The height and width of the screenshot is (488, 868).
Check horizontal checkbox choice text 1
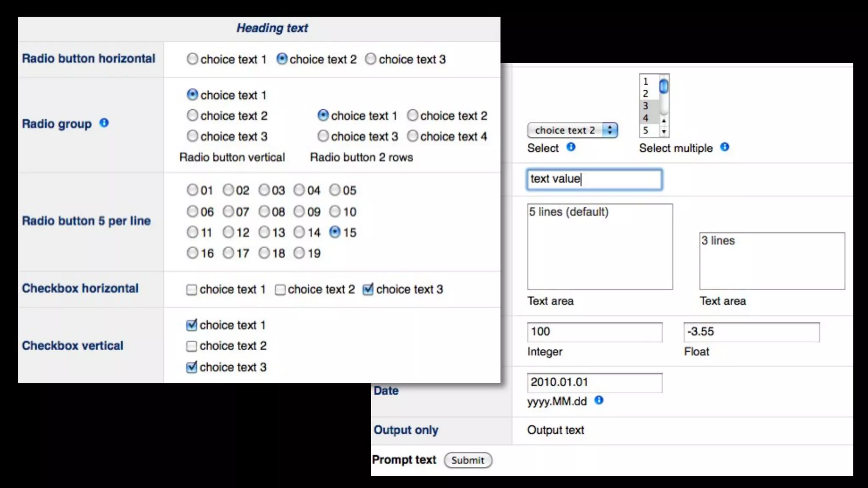(x=192, y=290)
